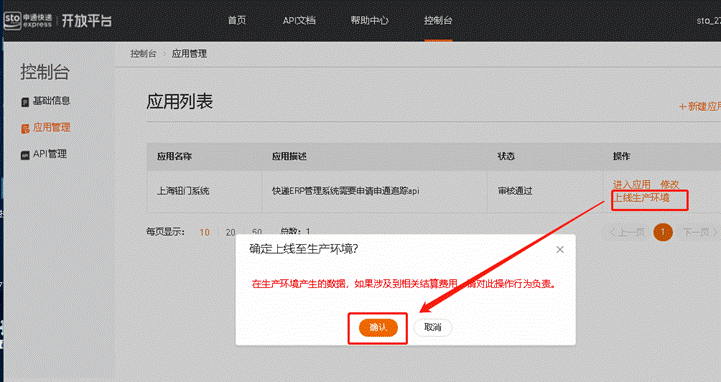
Task: Open 基础信息 in the sidebar
Action: tap(51, 101)
